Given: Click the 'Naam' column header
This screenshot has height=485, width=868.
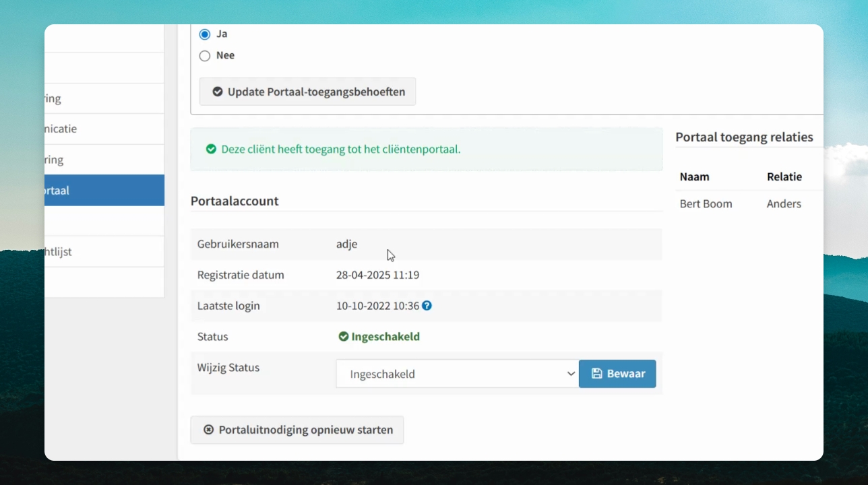Looking at the screenshot, I should tap(694, 176).
